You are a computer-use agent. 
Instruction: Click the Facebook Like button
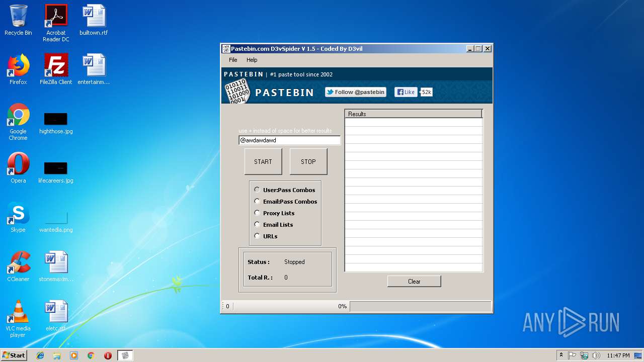click(406, 92)
